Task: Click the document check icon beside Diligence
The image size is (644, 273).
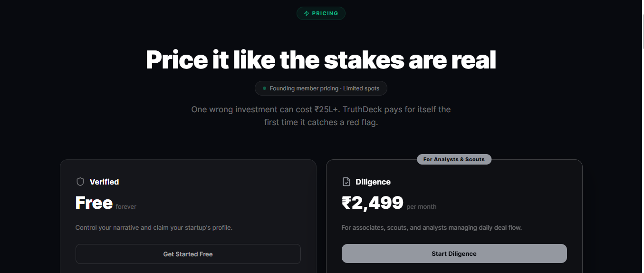Action: (346, 182)
